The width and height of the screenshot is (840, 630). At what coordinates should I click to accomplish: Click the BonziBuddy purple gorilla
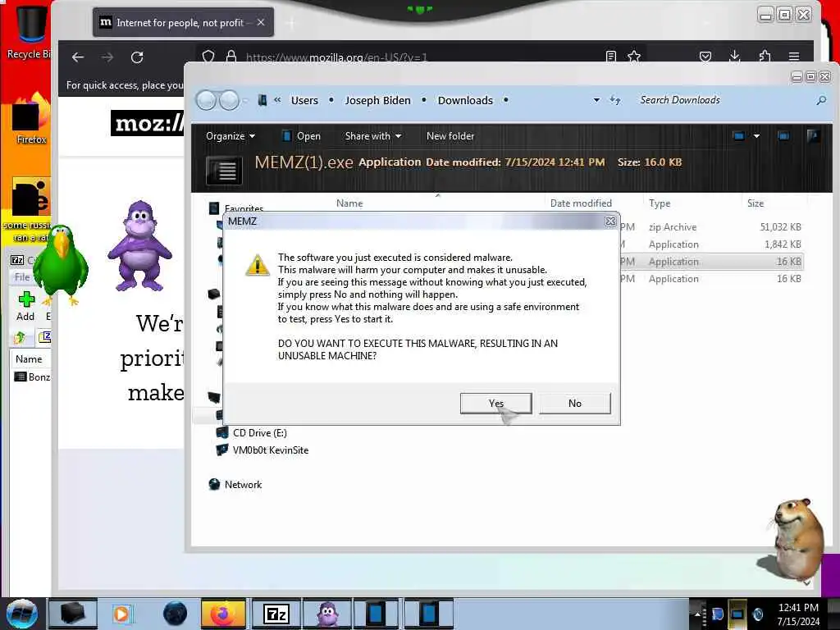click(x=139, y=246)
